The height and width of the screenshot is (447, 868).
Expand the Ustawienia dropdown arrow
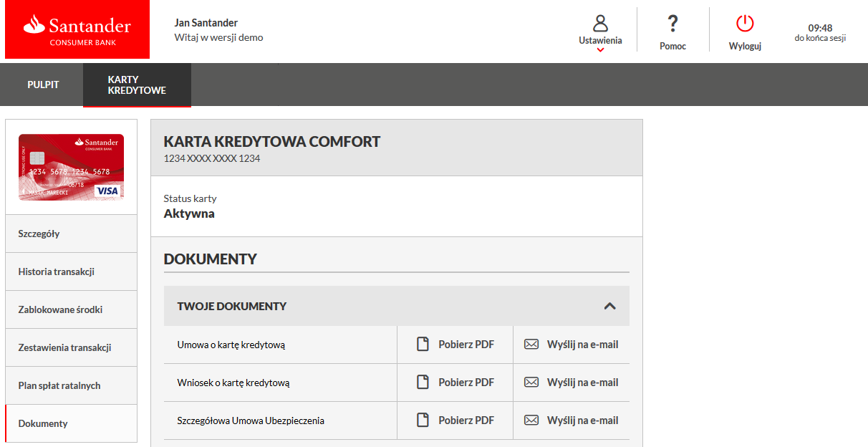pyautogui.click(x=600, y=50)
